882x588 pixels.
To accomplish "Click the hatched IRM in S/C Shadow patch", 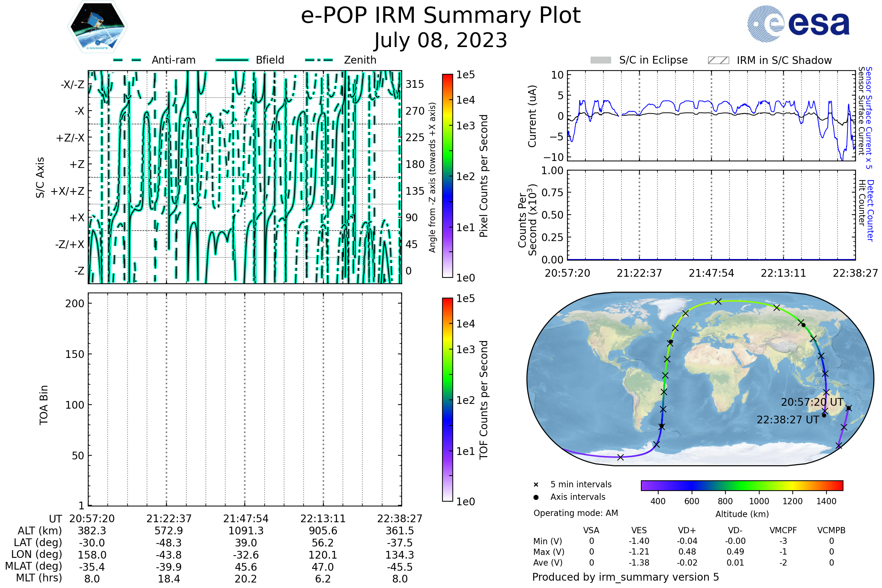I will 718,60.
